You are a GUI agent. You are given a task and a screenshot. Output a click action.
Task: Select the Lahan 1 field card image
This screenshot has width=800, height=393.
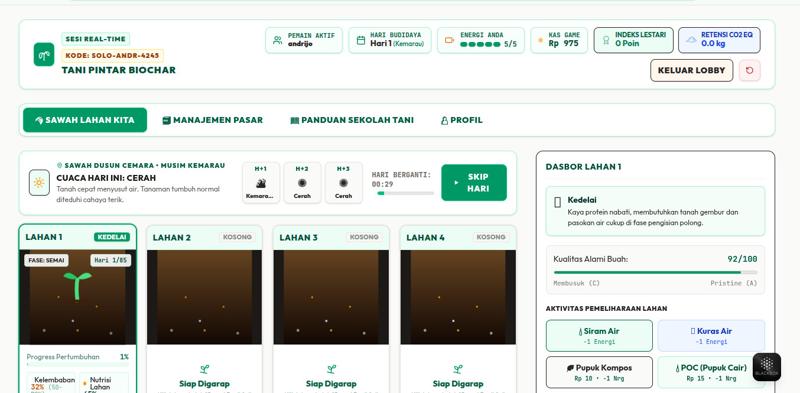[x=78, y=297]
